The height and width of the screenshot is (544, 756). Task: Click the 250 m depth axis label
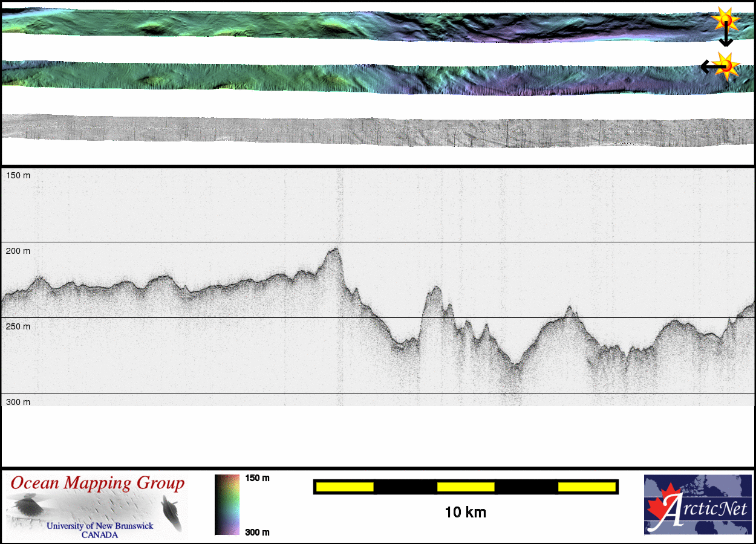pos(18,326)
